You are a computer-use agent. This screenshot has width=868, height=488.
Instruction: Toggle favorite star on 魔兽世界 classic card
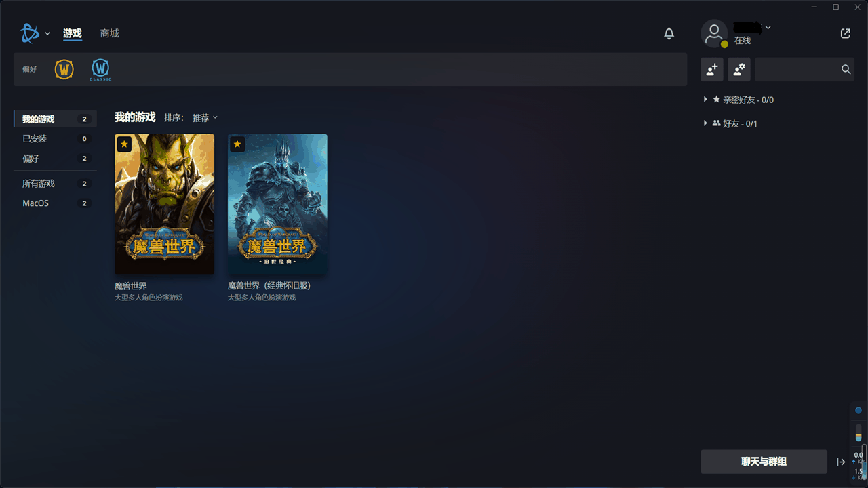click(x=237, y=144)
